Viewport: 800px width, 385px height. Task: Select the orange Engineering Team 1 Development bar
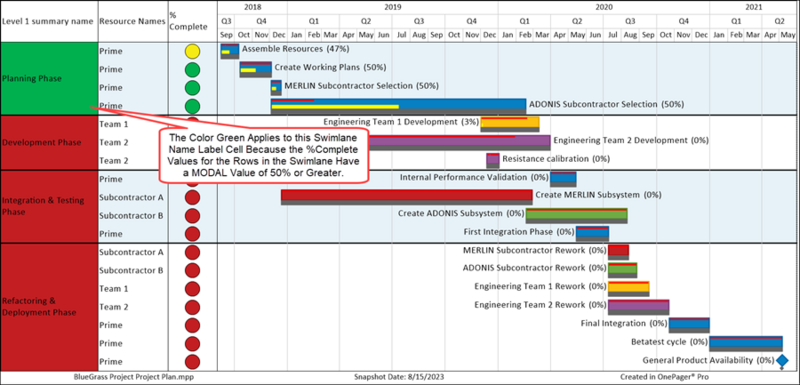510,124
